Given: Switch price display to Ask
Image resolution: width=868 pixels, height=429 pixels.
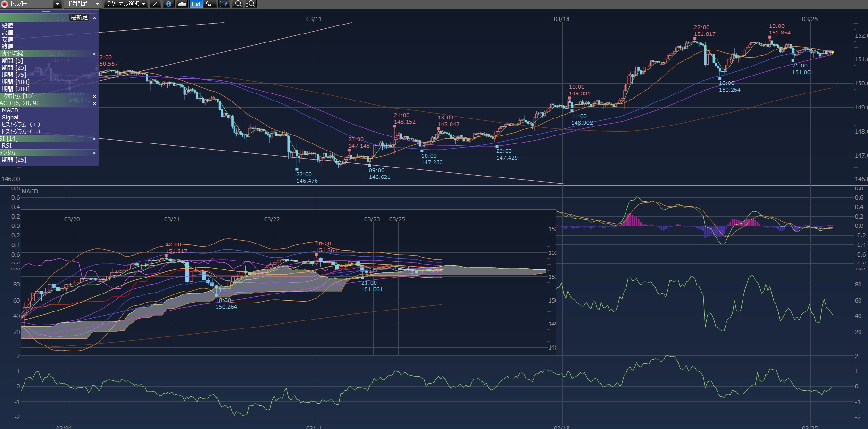Looking at the screenshot, I should [209, 4].
